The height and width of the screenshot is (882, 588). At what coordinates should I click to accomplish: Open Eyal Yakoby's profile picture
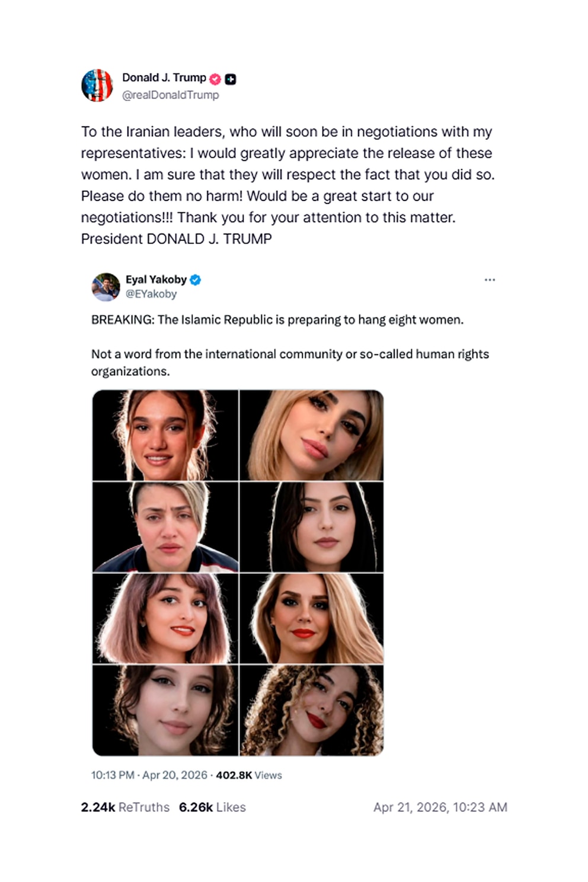106,287
